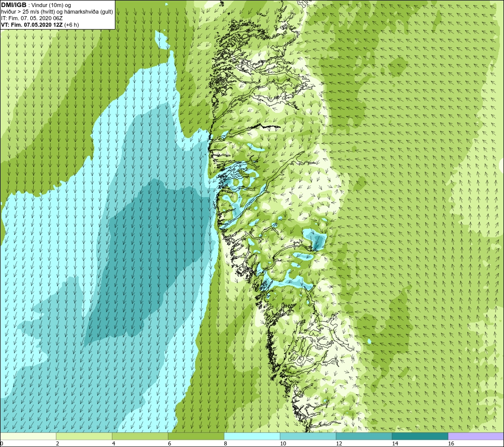Click the teal 12–14 m/s legend swatch
This screenshot has width=504, height=447.
364,436
